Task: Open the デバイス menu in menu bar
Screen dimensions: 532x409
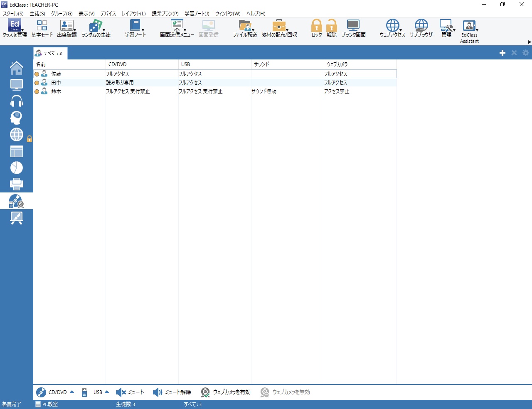Action: [108, 14]
